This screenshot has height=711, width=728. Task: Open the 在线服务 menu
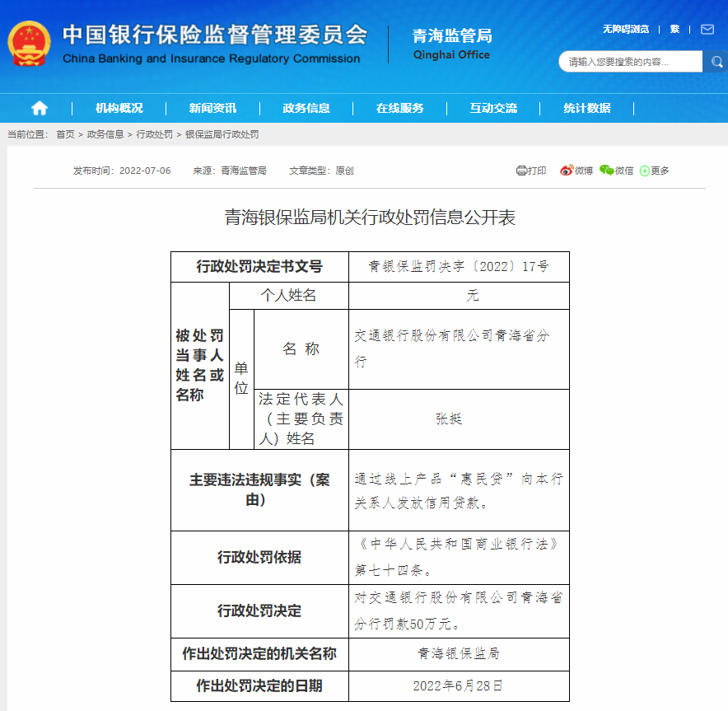399,108
